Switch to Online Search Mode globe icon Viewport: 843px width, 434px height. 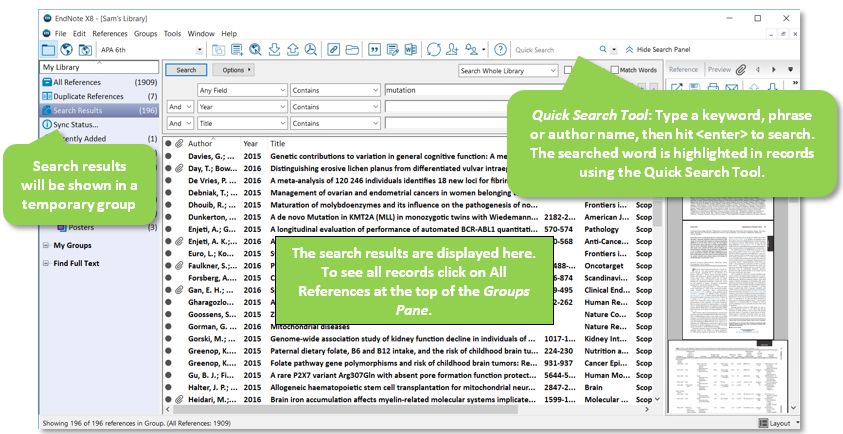pos(67,50)
